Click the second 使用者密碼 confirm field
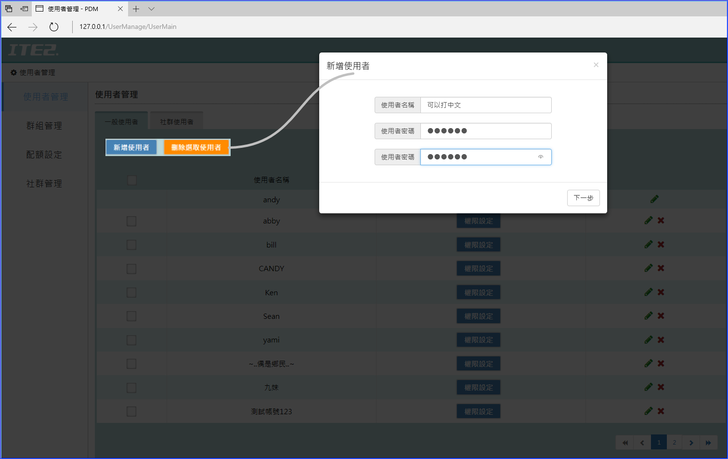Screen dimensions: 728x459 coord(486,157)
